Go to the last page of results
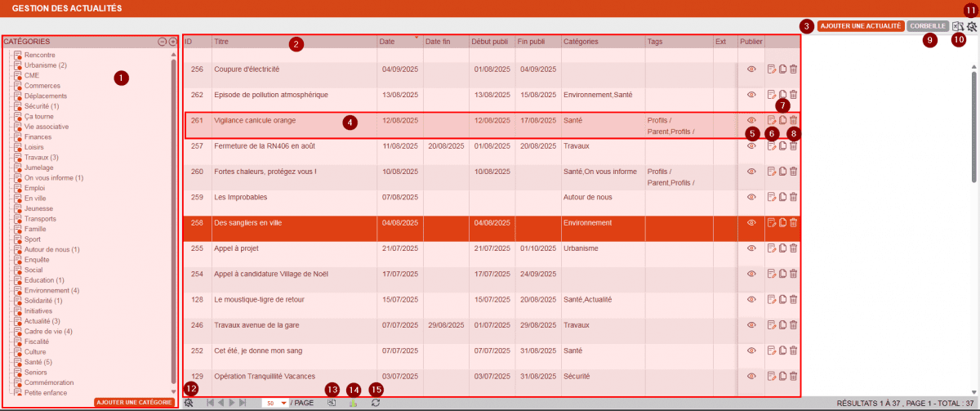 (x=243, y=403)
